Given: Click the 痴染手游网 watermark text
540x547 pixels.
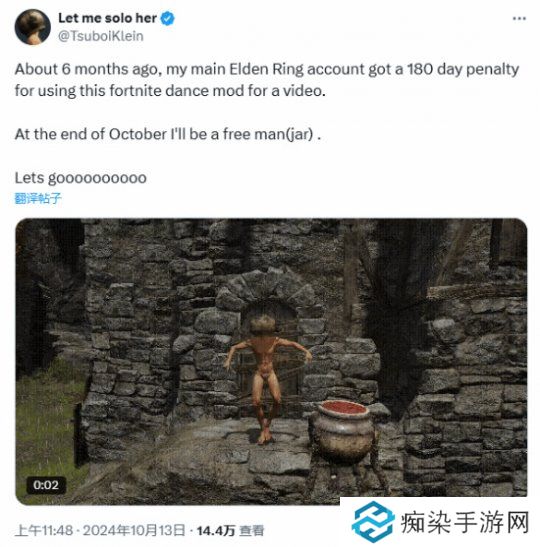Looking at the screenshot, I should tap(465, 523).
